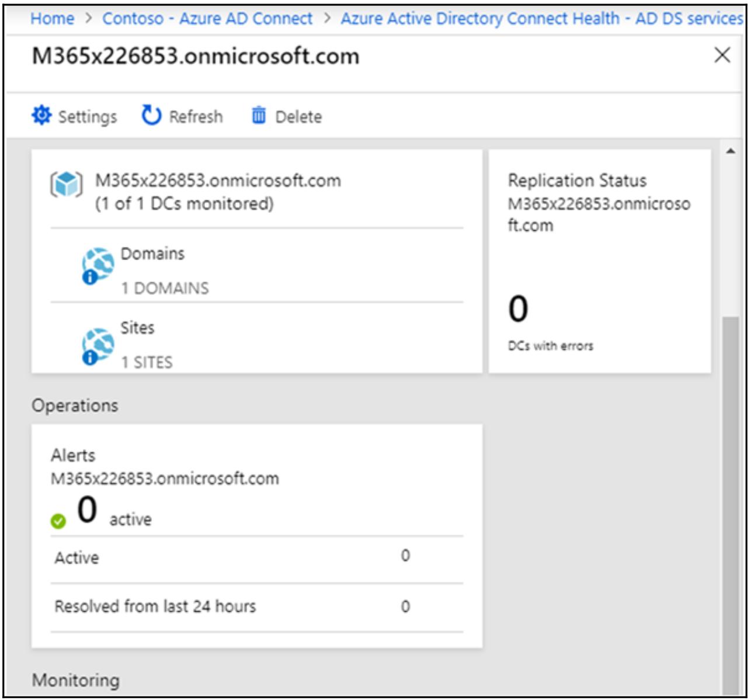
Task: Open Resolved from last 24 hours row
Action: tap(257, 607)
